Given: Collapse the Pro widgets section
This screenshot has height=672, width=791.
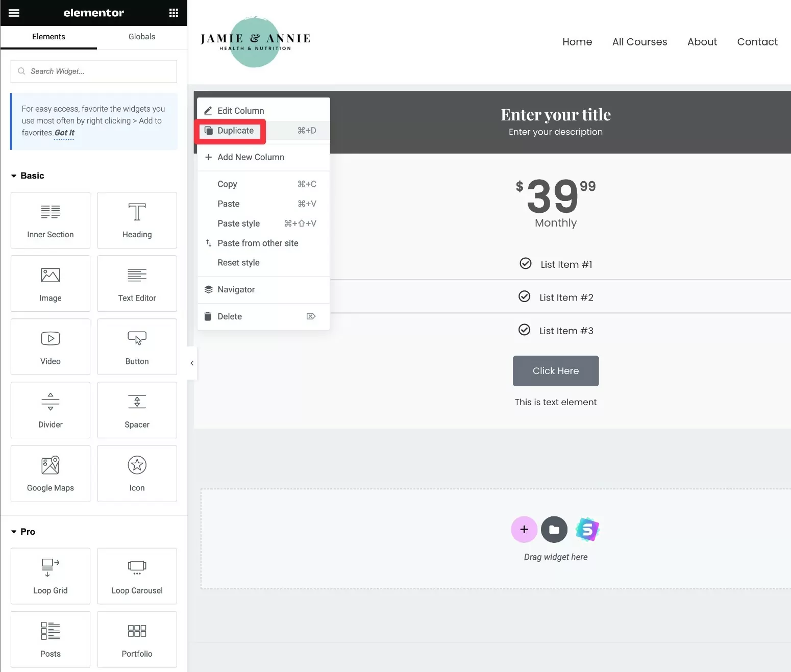Looking at the screenshot, I should pyautogui.click(x=23, y=532).
